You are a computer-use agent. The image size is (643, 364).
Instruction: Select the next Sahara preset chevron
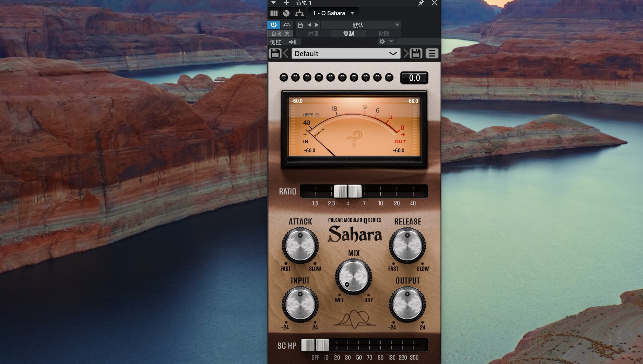point(406,53)
